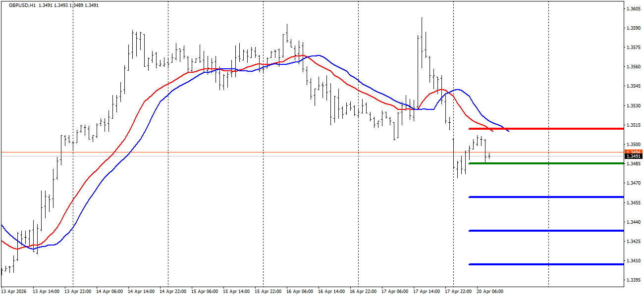This screenshot has height=297, width=644.
Task: Click the 17 Apr 14:00 time label
Action: pyautogui.click(x=427, y=292)
